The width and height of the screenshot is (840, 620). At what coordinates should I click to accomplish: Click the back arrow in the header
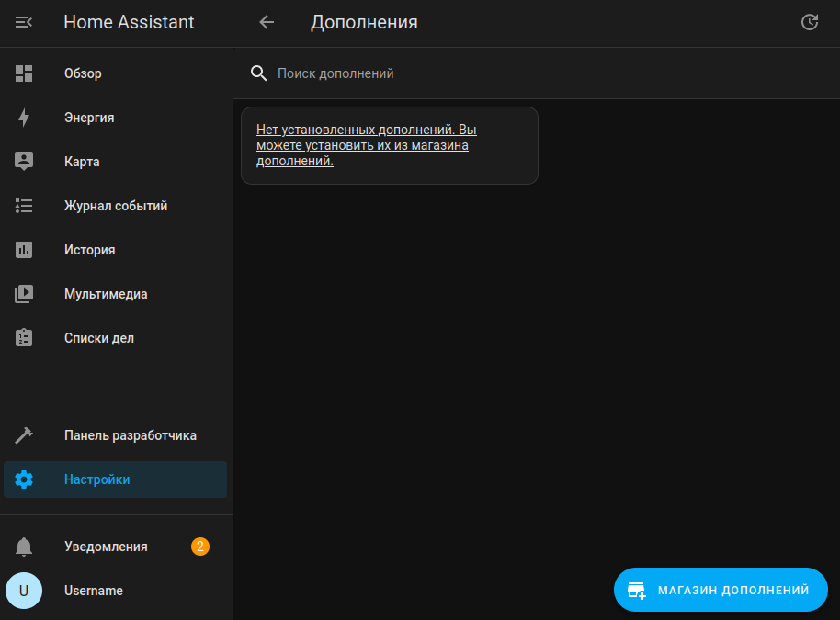[267, 23]
